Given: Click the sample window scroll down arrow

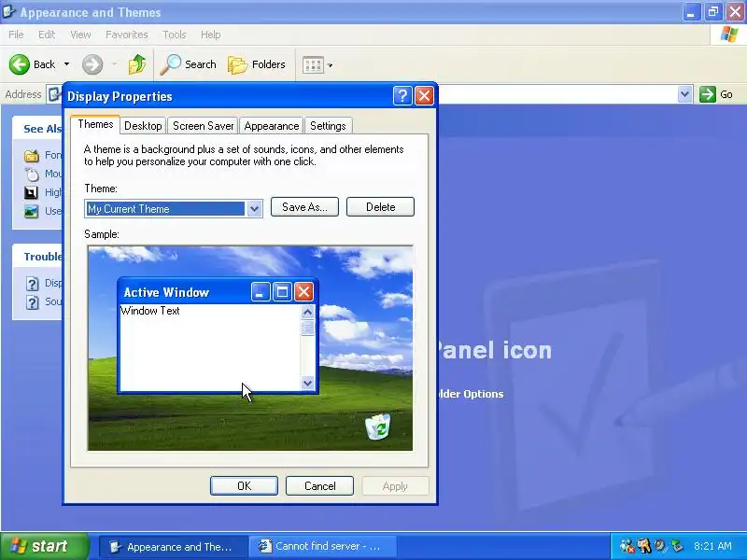Looking at the screenshot, I should [x=308, y=383].
